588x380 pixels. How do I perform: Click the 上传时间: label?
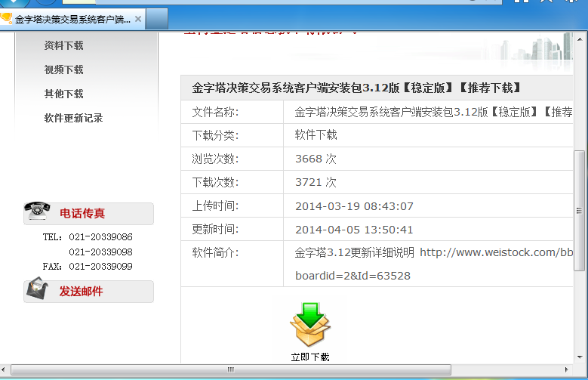(x=215, y=205)
